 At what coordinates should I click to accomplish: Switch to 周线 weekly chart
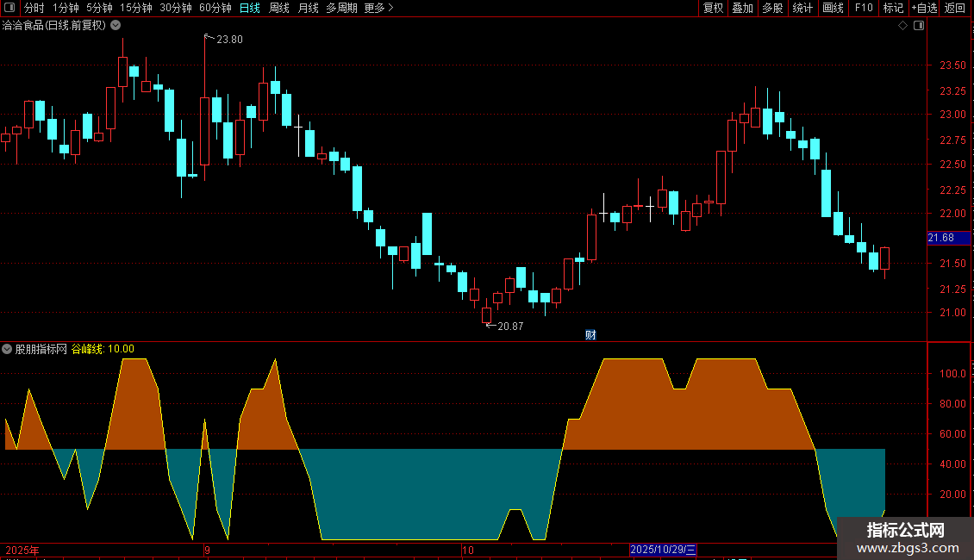(279, 8)
